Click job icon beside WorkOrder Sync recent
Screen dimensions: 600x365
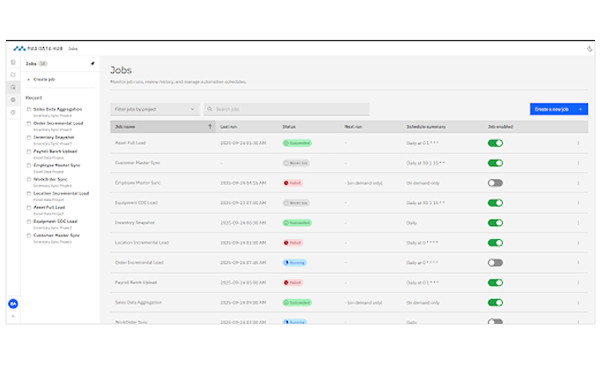click(x=29, y=179)
